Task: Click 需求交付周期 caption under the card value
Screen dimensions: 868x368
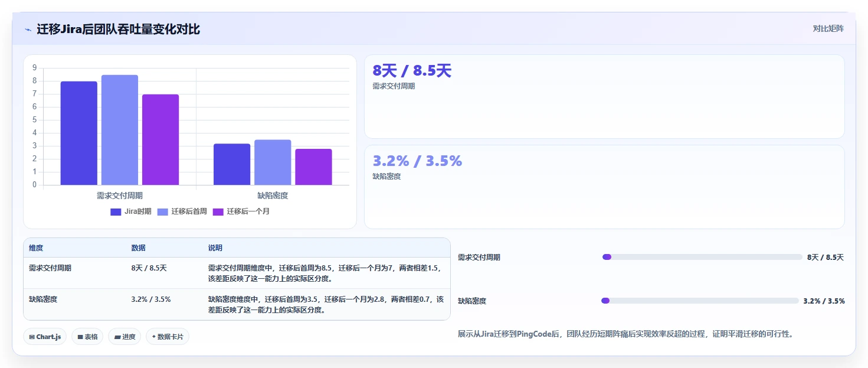Action: click(394, 86)
